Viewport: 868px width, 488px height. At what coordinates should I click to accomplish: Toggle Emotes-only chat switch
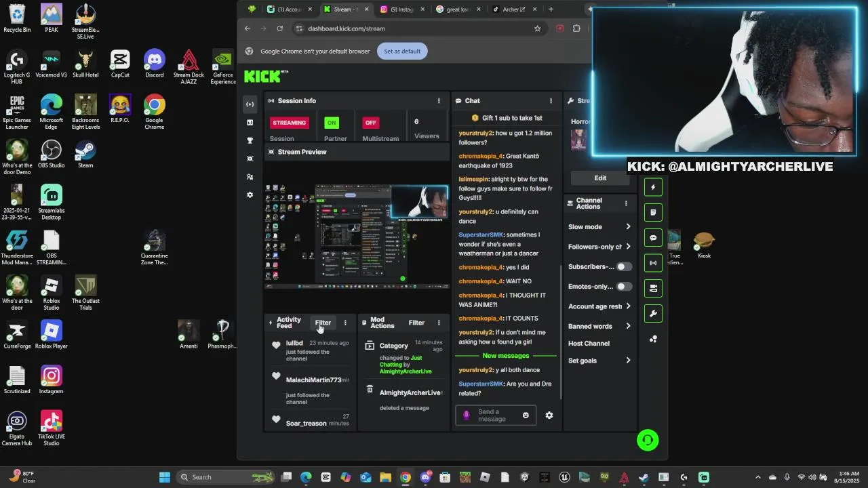click(x=624, y=287)
